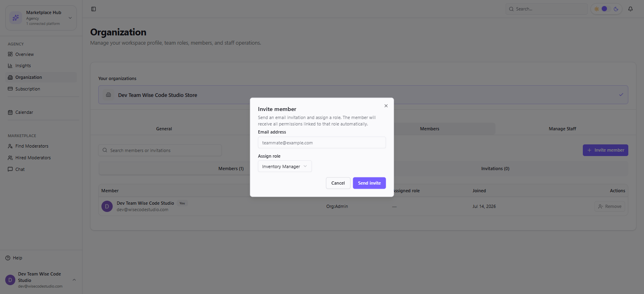The image size is (644, 294).
Task: Click Search members or invitations field
Action: [x=160, y=150]
